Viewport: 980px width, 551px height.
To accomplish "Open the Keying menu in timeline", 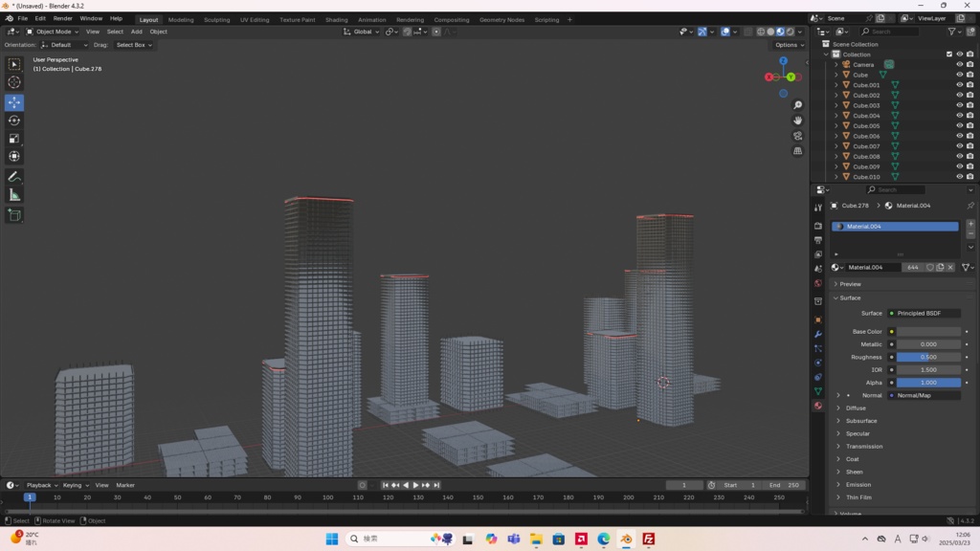I will point(75,485).
